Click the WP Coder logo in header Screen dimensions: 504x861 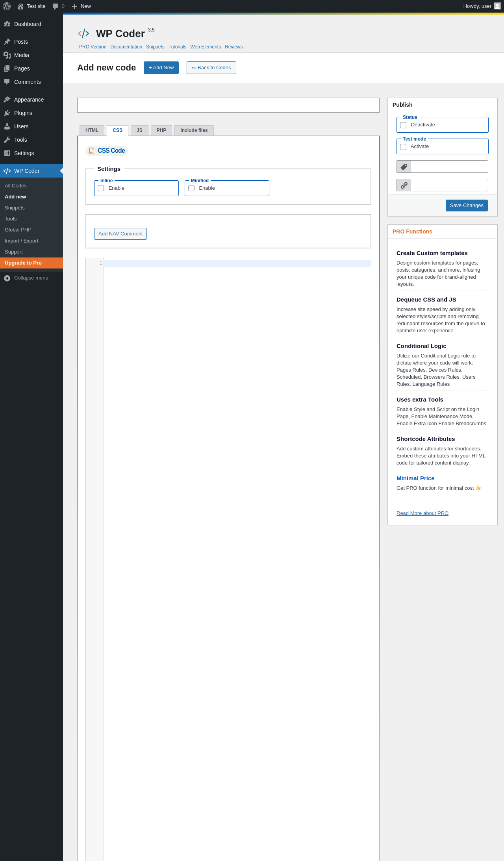coord(83,33)
